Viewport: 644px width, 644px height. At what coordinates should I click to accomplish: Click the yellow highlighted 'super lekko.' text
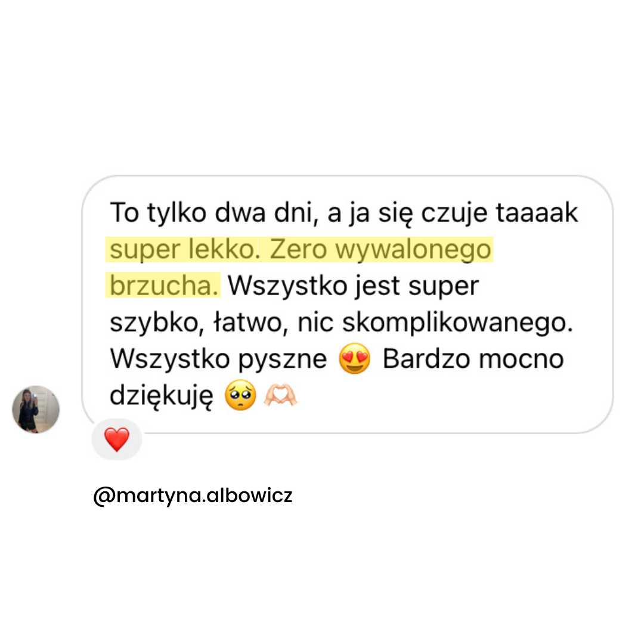point(184,249)
